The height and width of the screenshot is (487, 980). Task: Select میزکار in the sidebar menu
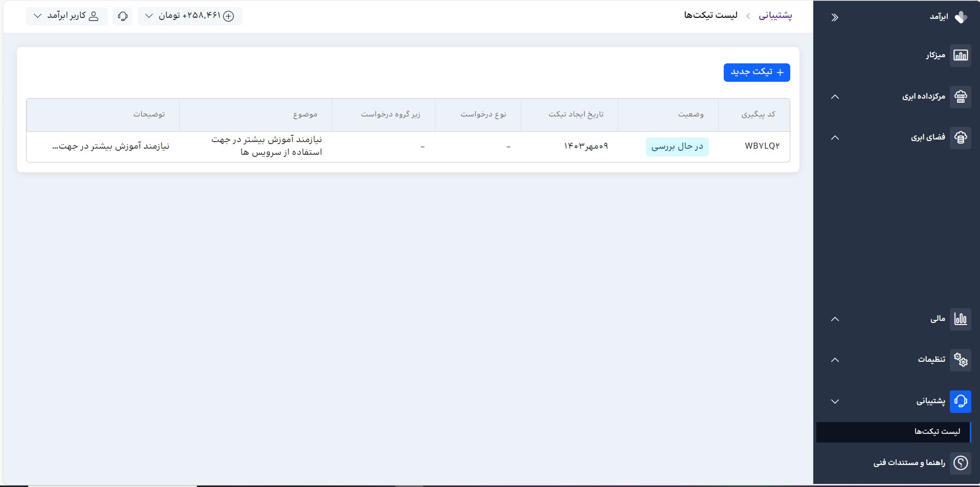[x=936, y=55]
